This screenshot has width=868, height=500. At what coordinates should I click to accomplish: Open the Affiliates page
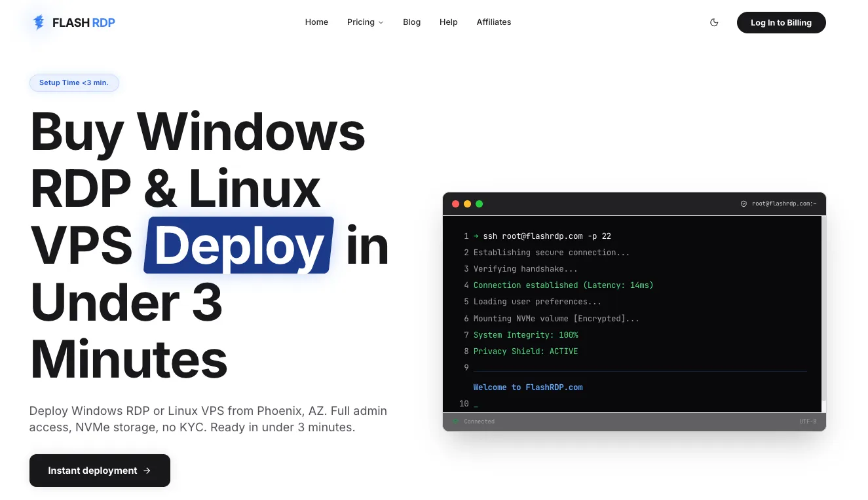[x=493, y=22]
